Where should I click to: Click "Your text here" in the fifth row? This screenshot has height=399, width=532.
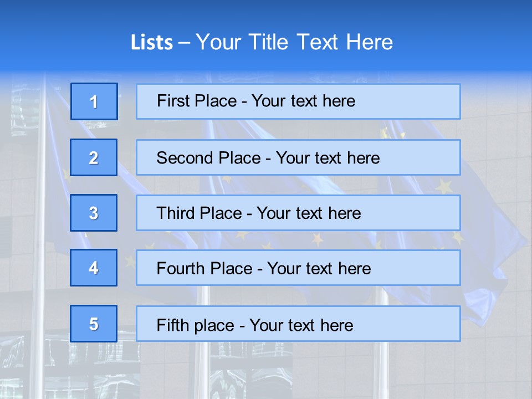click(x=301, y=325)
